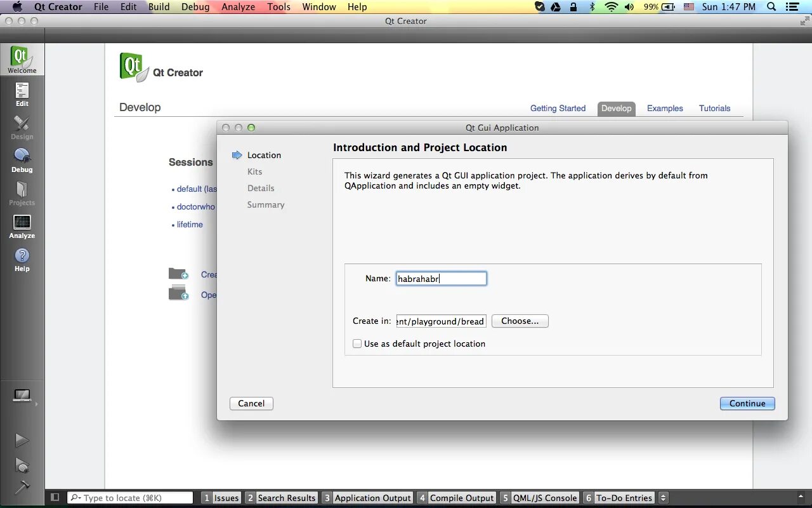812x508 pixels.
Task: Open the Tutorials tab
Action: click(714, 109)
